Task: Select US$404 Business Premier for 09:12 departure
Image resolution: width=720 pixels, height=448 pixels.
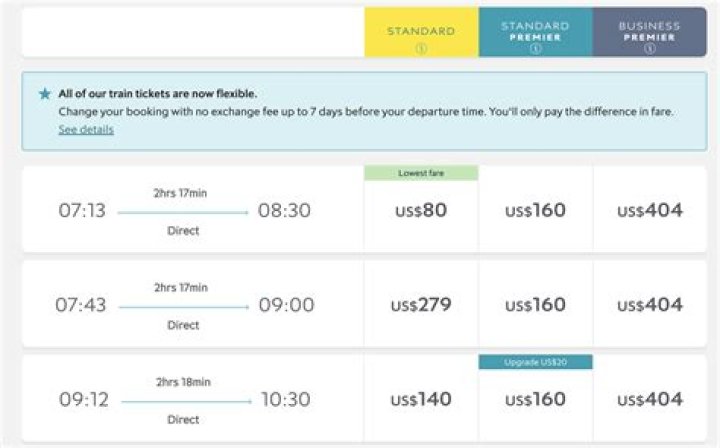Action: (x=650, y=400)
